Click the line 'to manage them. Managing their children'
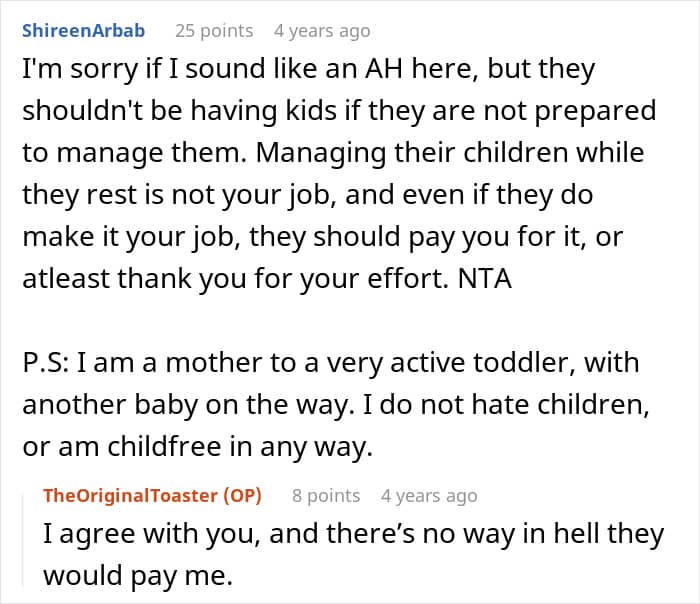700x604 pixels. 333,154
